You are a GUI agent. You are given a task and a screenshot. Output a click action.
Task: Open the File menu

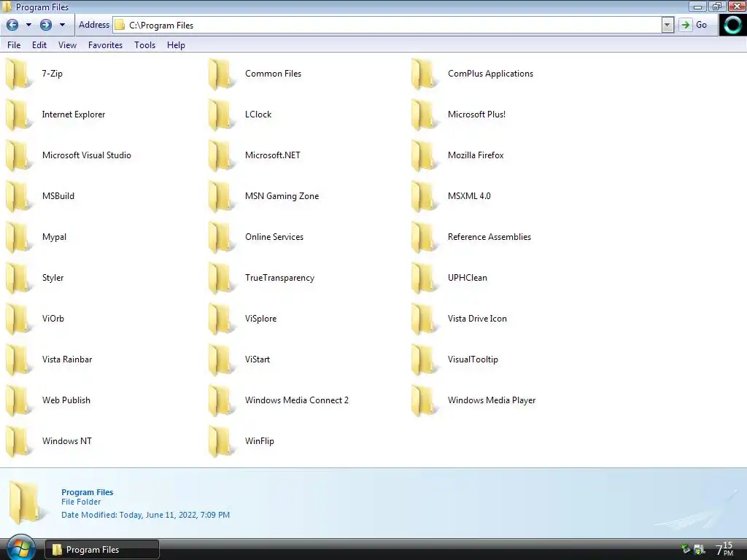[x=14, y=44]
